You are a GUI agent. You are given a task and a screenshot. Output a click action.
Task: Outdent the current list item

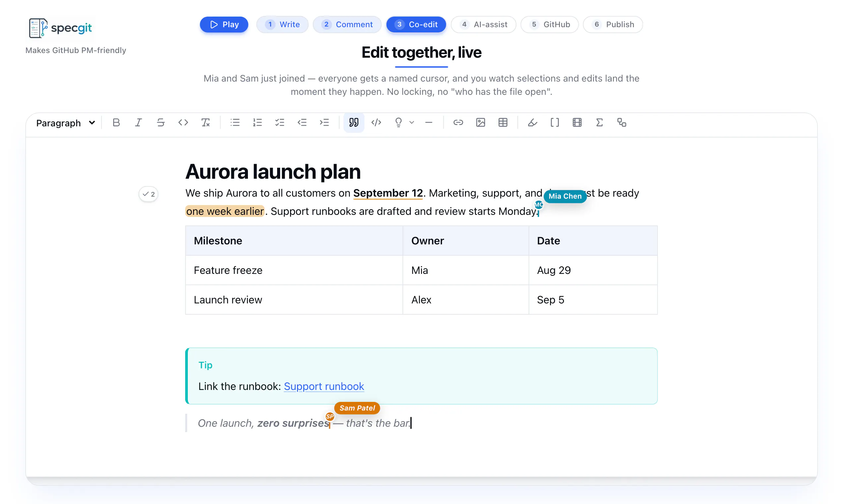tap(302, 123)
